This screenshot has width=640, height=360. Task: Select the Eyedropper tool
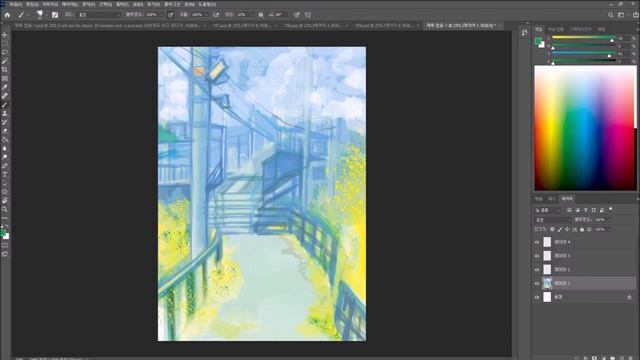point(4,87)
